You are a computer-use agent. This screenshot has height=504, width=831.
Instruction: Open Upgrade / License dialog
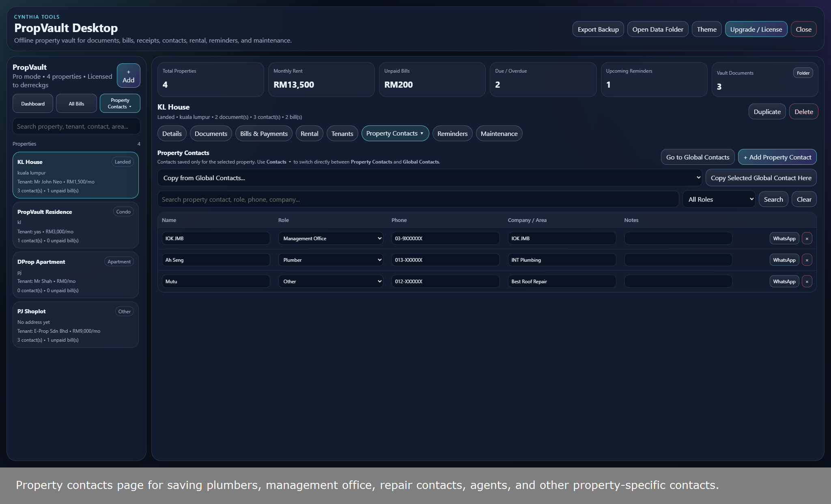[x=756, y=29]
